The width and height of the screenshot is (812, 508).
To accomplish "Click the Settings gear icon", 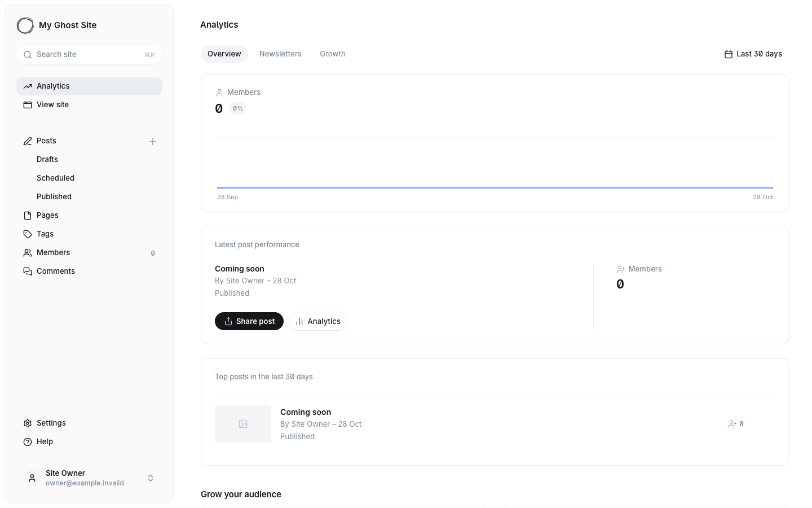I will coord(27,423).
